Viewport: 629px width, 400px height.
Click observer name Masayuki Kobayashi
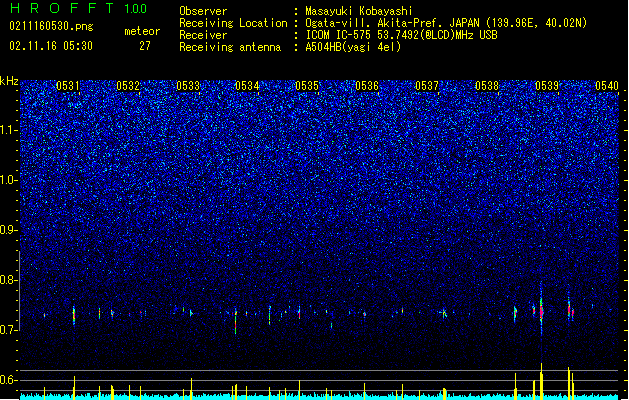[359, 11]
